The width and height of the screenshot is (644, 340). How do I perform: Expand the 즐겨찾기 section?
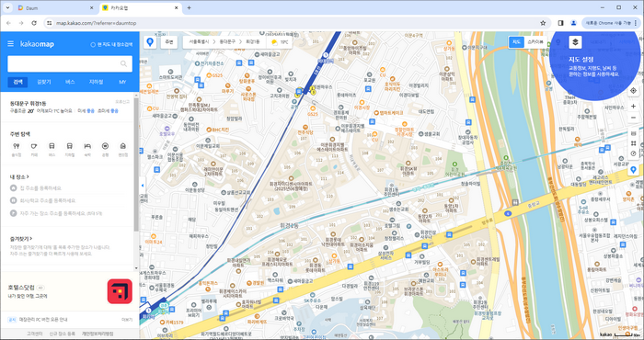(21, 239)
